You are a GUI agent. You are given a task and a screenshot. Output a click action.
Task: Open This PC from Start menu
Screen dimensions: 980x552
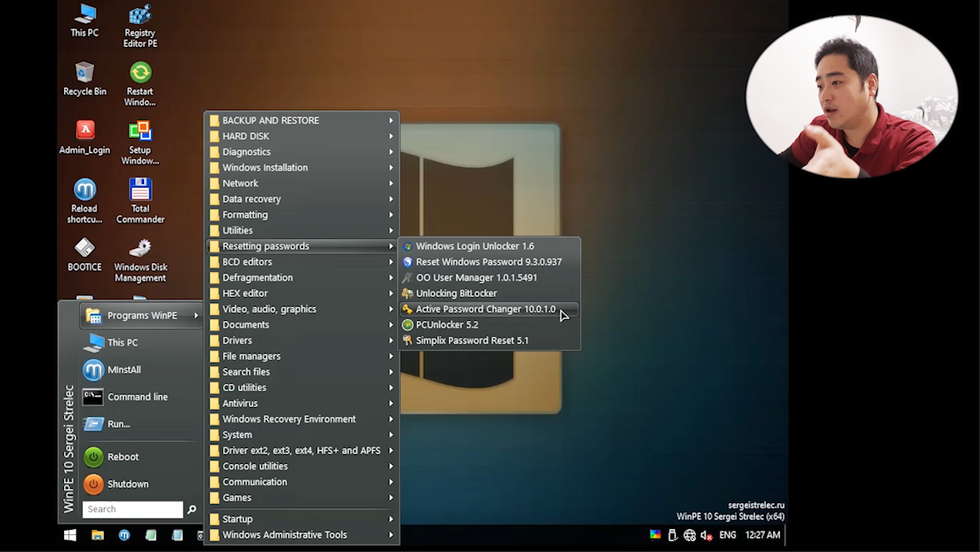click(x=141, y=342)
